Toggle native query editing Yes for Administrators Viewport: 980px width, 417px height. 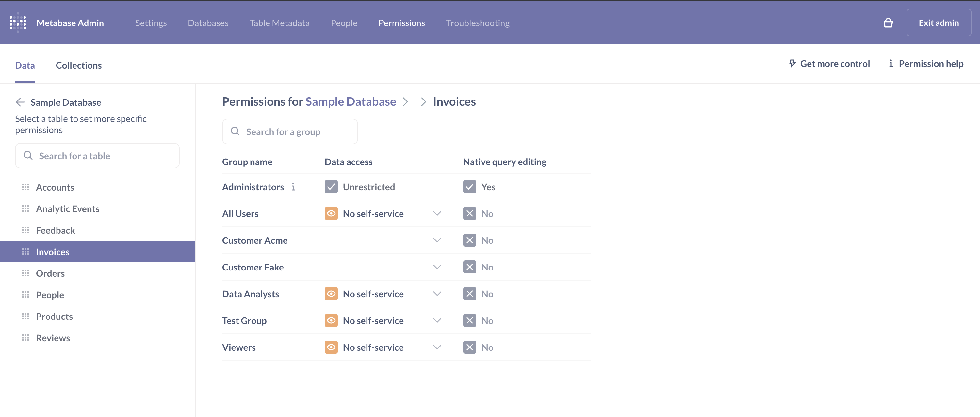(x=469, y=187)
